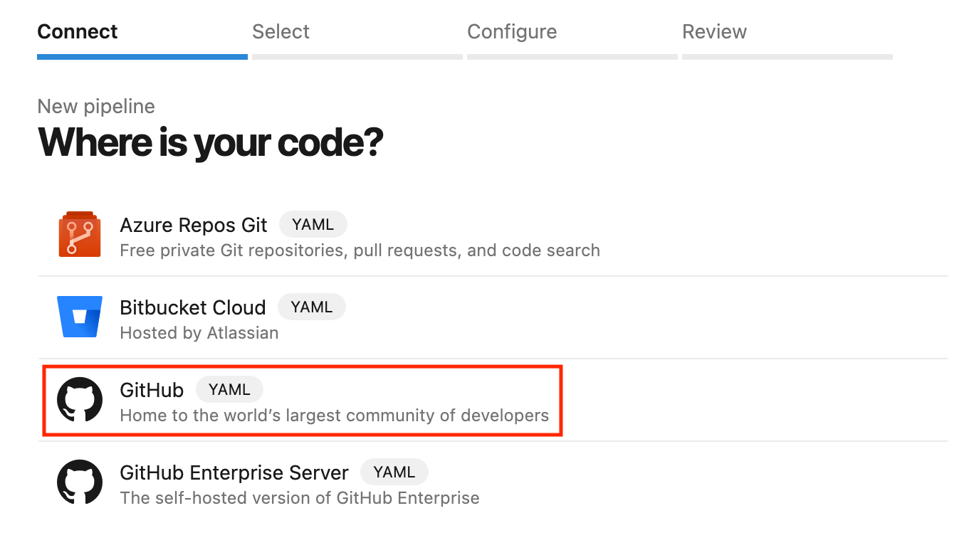Click the Azure Repos Git icon
This screenshot has height=560, width=979.
[80, 234]
